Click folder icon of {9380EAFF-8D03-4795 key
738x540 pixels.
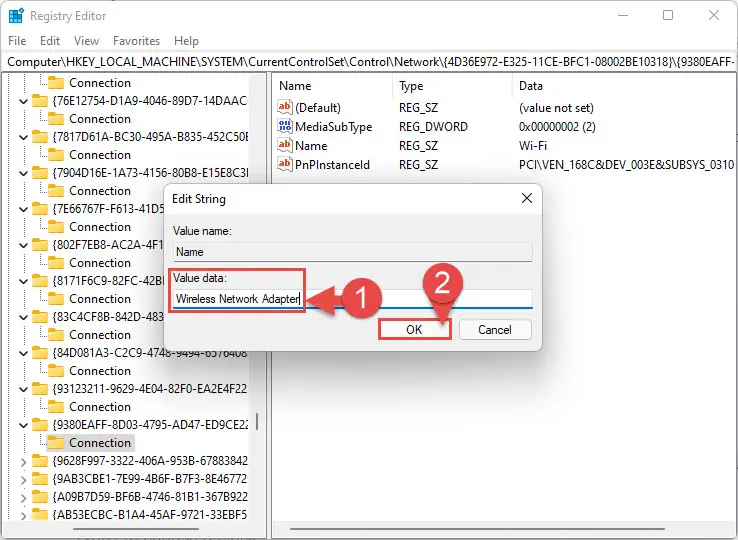click(x=40, y=425)
